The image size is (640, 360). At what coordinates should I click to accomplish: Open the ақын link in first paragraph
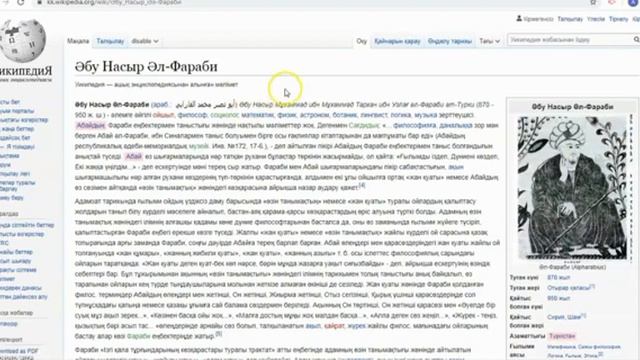[x=456, y=167]
